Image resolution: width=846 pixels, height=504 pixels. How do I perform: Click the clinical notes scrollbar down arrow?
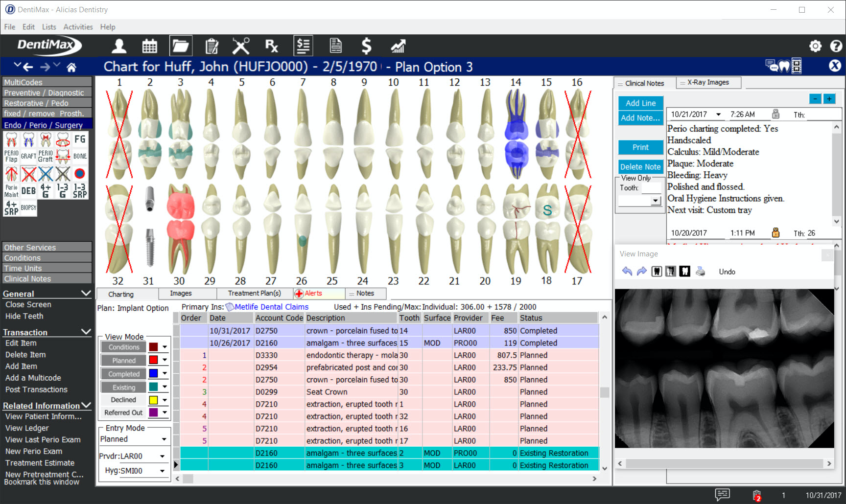point(836,222)
